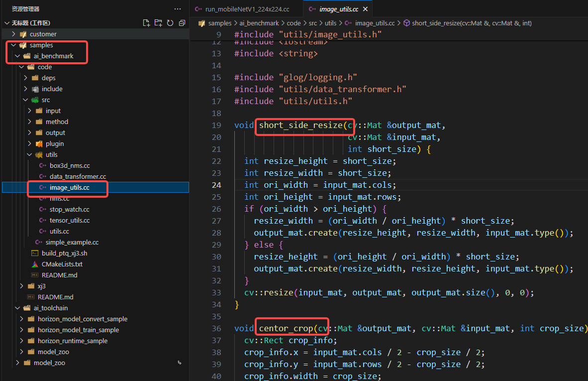This screenshot has height=381, width=588.
Task: Expand the deps folder
Action: point(48,78)
